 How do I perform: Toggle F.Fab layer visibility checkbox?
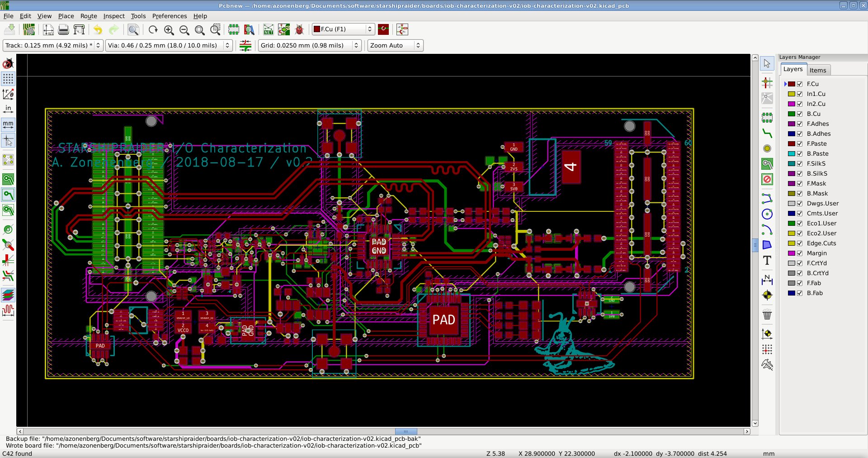click(800, 283)
